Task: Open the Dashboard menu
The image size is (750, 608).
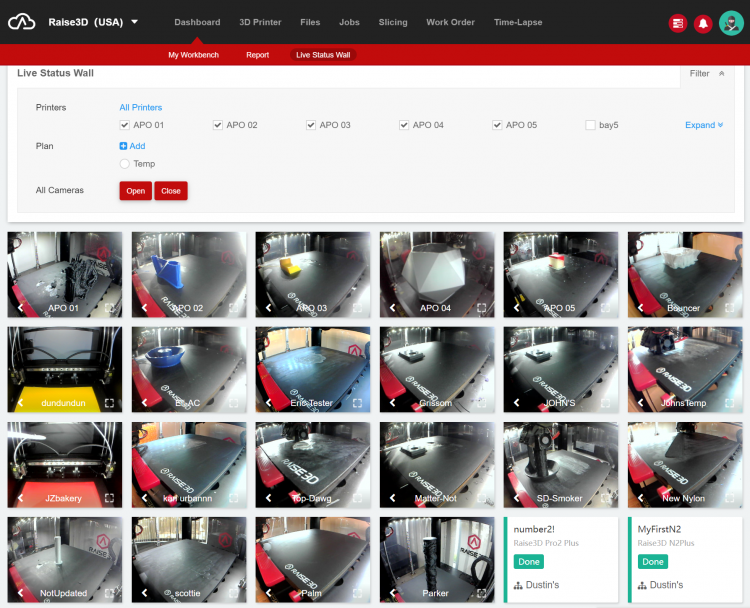Action: click(x=197, y=22)
